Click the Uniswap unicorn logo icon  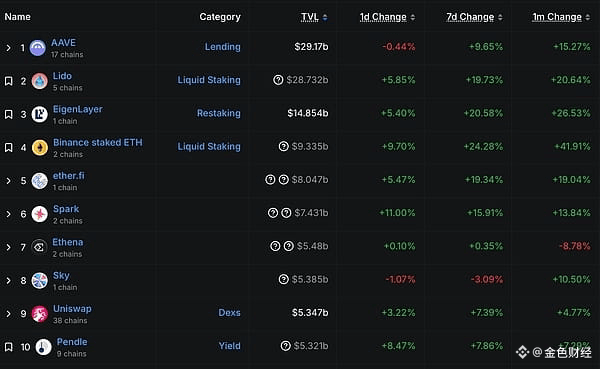(x=39, y=314)
